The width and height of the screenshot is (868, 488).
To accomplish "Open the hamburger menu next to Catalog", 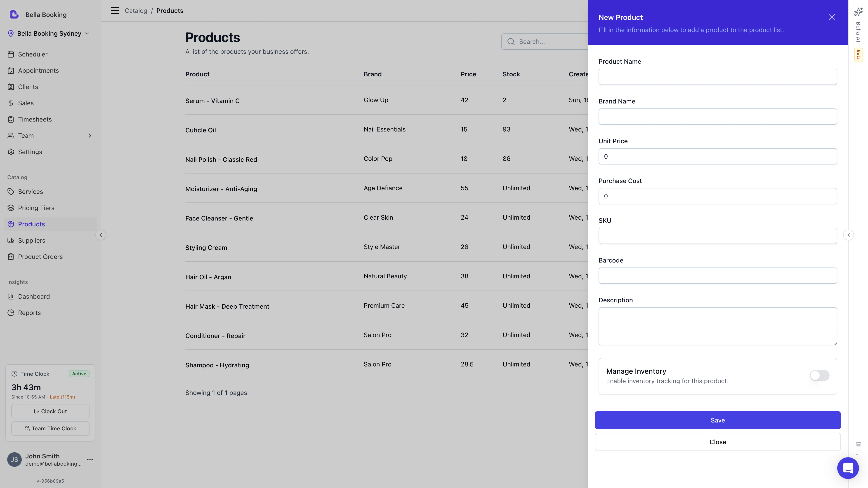I will tap(115, 10).
